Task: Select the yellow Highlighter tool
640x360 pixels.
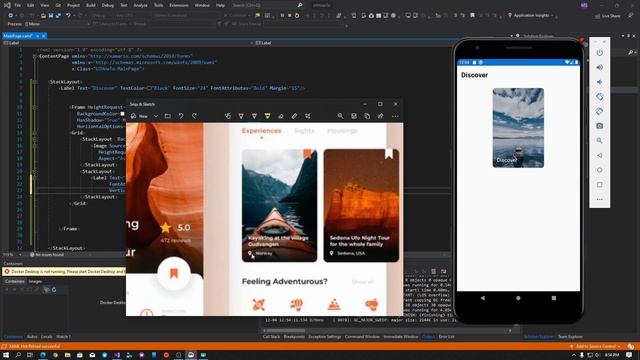Action: (268, 116)
